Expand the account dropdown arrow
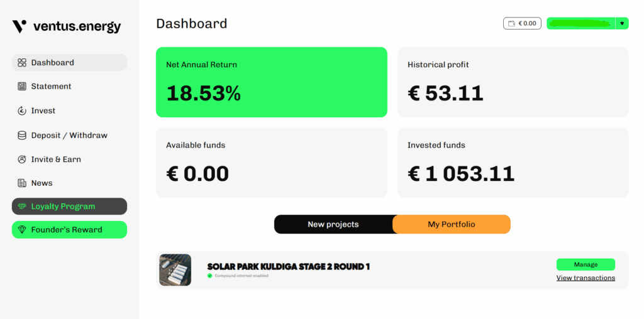Screen dimensions: 644x319 pos(622,23)
